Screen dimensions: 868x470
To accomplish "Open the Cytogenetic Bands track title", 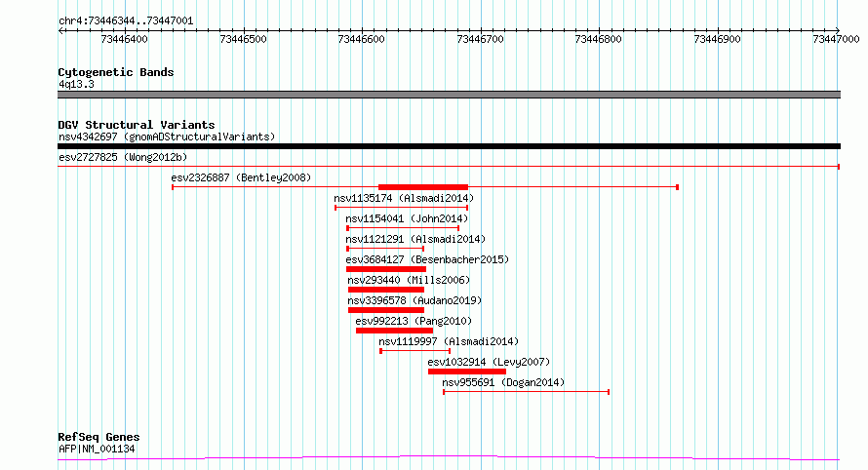I will click(116, 72).
